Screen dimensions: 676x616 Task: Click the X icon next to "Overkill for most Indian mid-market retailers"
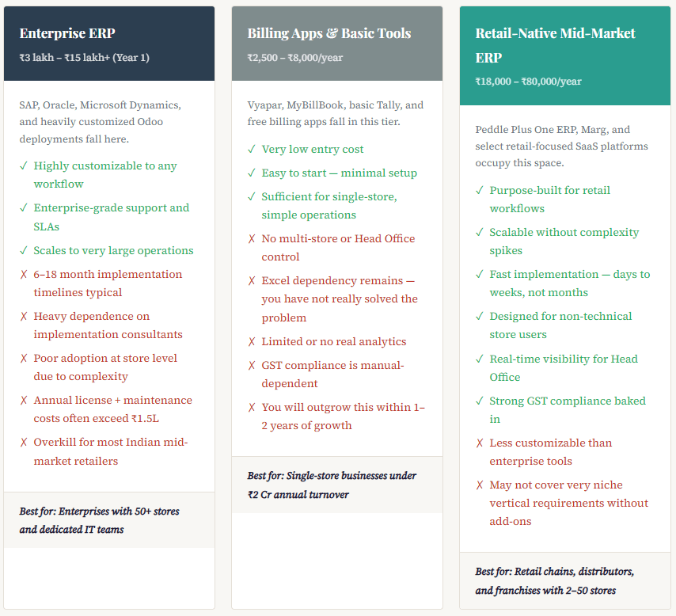click(x=24, y=443)
